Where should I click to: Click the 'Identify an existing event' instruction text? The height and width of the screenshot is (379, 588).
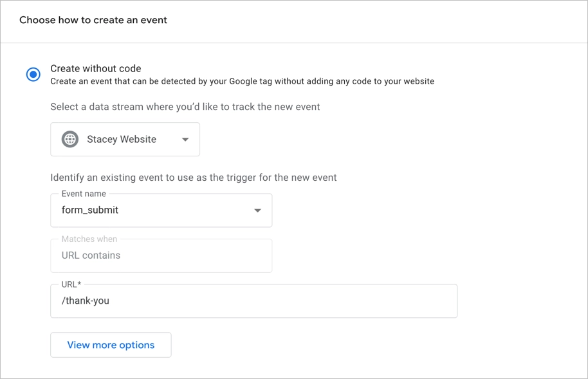194,177
